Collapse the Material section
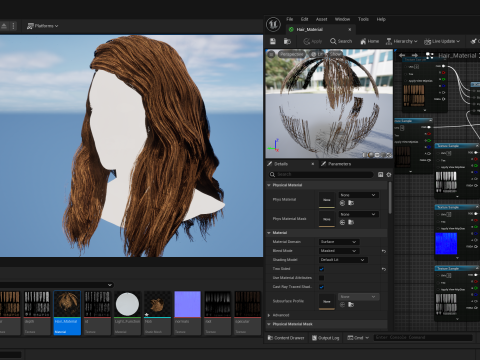 tap(269, 233)
